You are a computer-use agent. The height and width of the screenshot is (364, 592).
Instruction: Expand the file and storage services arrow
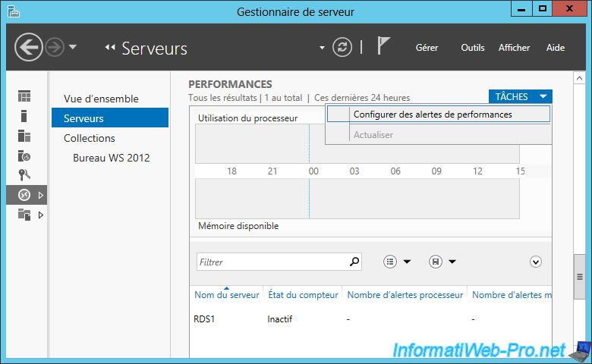pos(41,215)
